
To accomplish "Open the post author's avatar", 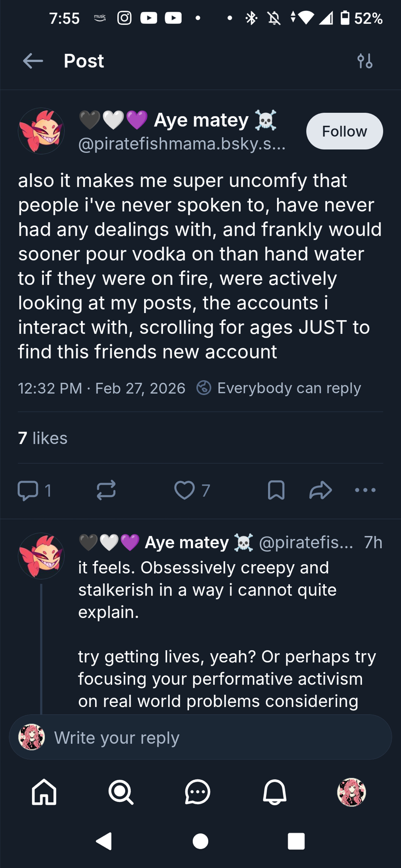I will 41,131.
